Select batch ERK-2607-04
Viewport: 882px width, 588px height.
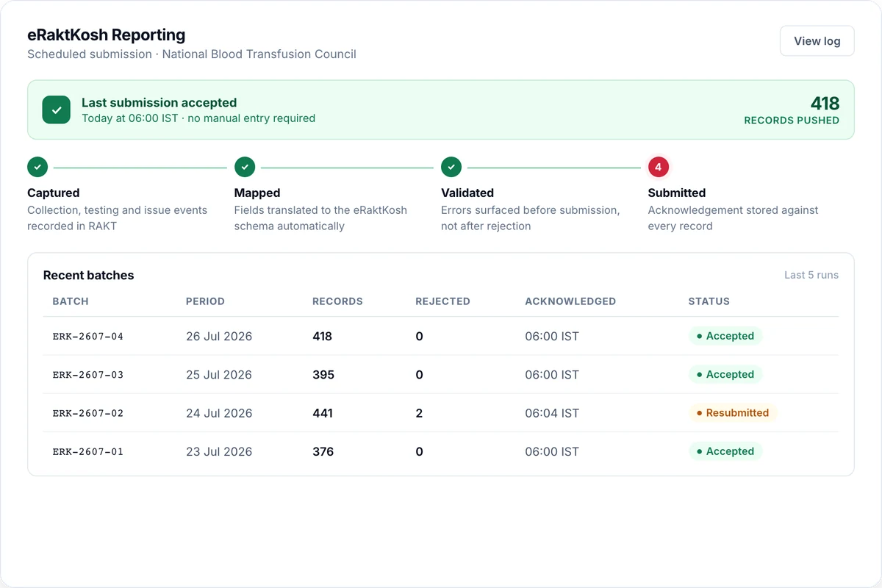[88, 337]
